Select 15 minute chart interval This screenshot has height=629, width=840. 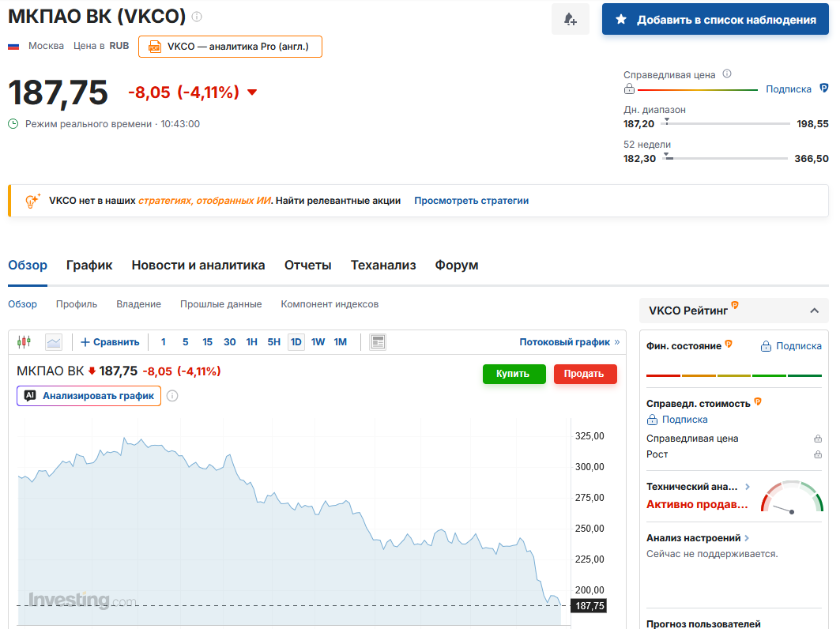(x=207, y=342)
